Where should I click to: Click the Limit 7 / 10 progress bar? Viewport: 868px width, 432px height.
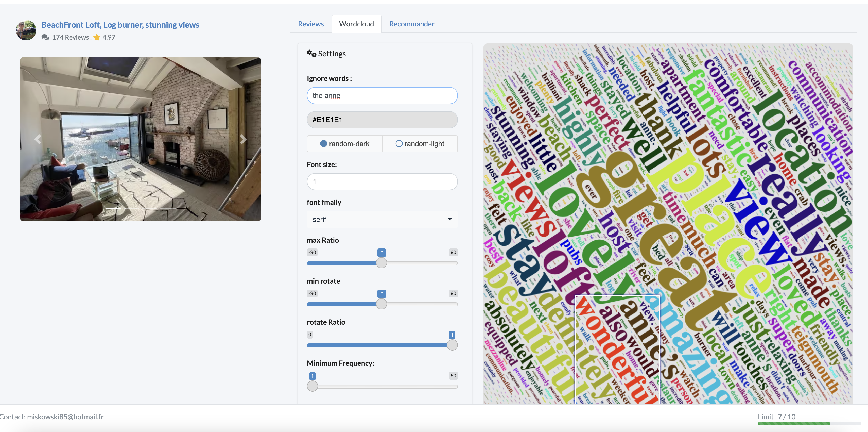click(809, 424)
